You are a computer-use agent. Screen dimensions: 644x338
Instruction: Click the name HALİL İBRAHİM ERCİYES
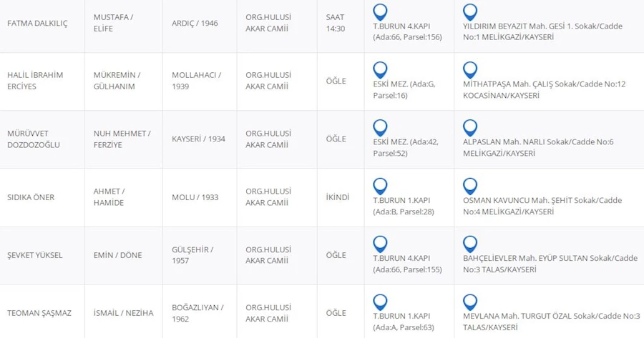(35, 81)
